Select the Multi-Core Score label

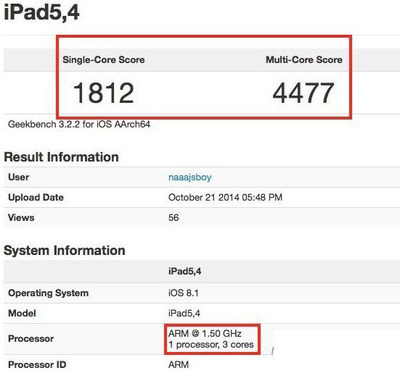click(x=304, y=60)
